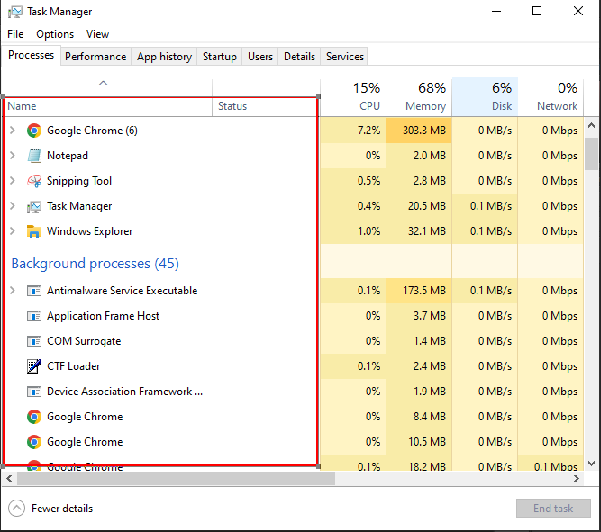The height and width of the screenshot is (532, 601).
Task: Click the 7.2% CPU cell
Action: 353,130
